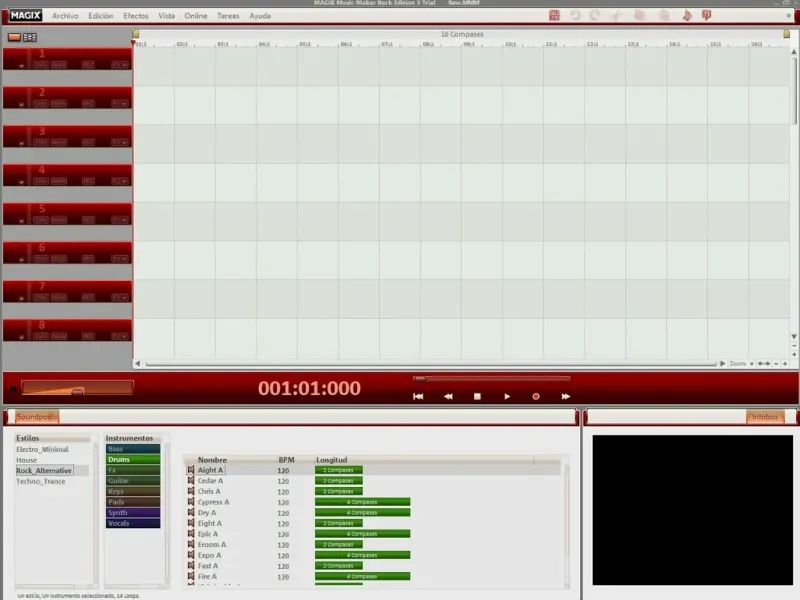Arm REC on track 3
This screenshot has width=800, height=600.
pyautogui.click(x=88, y=142)
